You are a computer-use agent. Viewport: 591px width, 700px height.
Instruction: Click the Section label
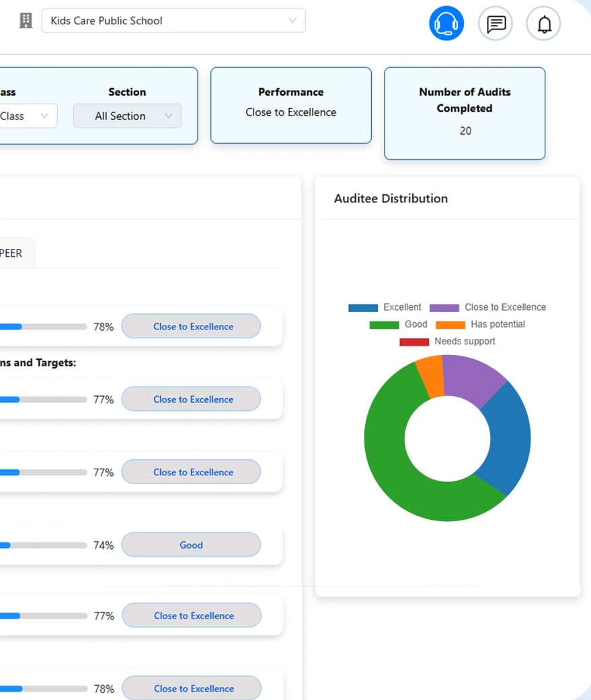click(x=127, y=92)
